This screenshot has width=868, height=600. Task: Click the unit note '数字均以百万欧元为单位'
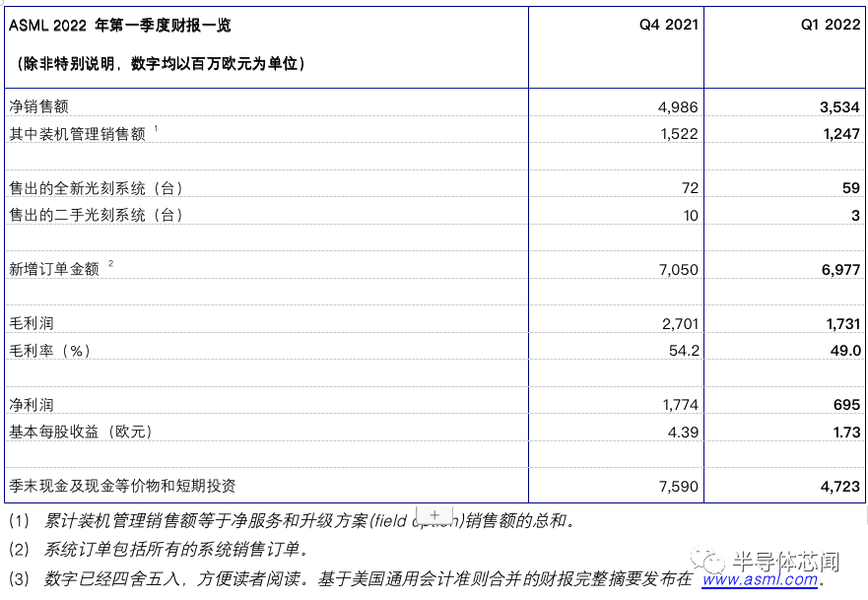pos(214,64)
